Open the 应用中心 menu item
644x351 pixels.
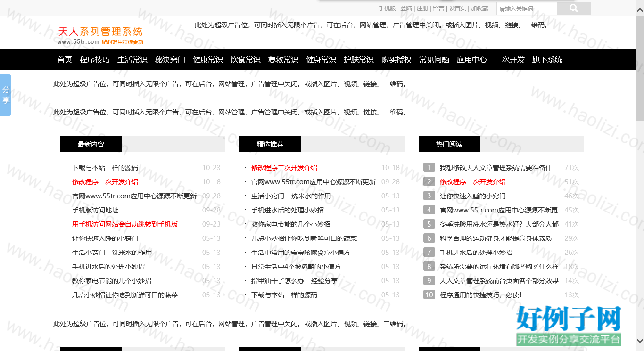(x=472, y=59)
